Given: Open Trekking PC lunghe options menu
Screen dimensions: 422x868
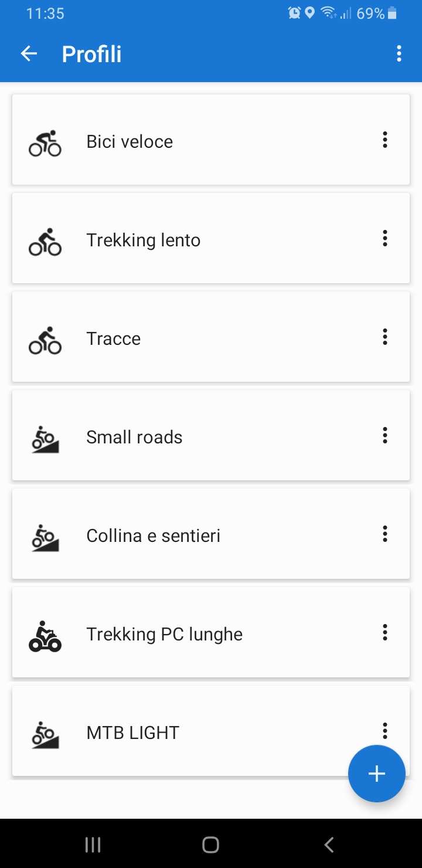Looking at the screenshot, I should click(385, 632).
